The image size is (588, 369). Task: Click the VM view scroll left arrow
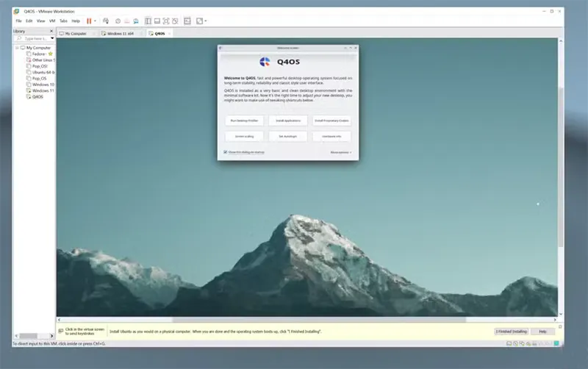click(60, 320)
